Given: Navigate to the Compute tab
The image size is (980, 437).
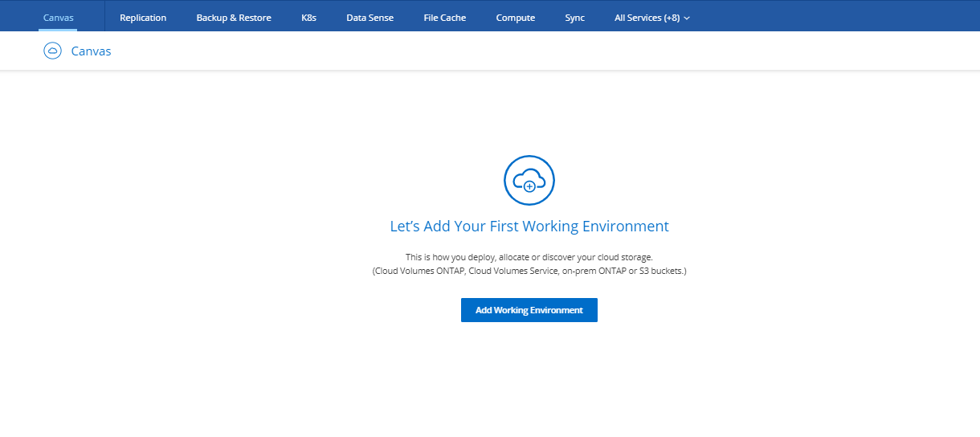Looking at the screenshot, I should pyautogui.click(x=515, y=18).
